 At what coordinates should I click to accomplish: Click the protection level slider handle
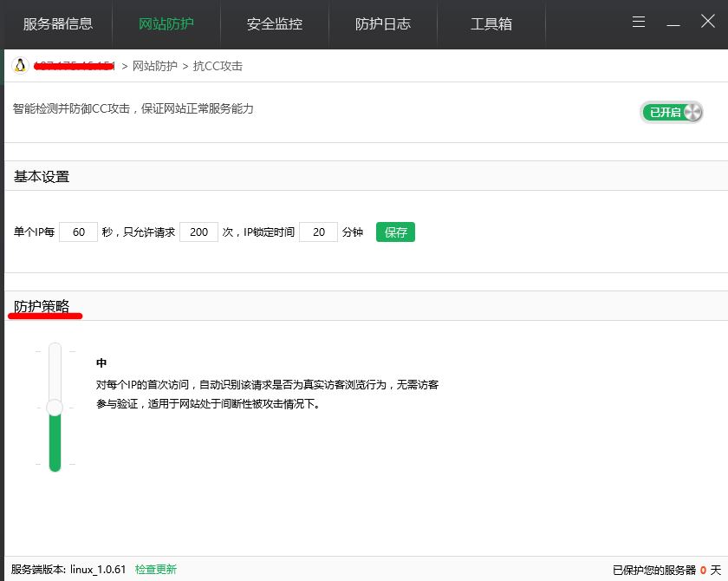point(55,408)
